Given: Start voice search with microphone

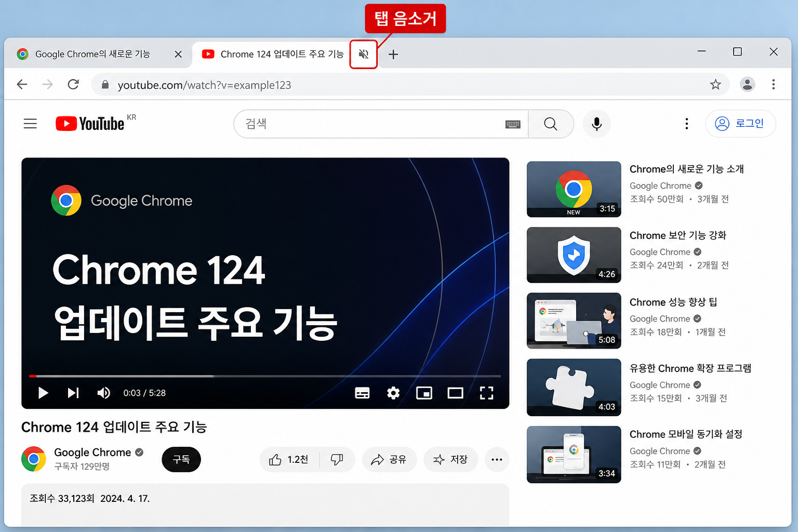Looking at the screenshot, I should pyautogui.click(x=596, y=124).
